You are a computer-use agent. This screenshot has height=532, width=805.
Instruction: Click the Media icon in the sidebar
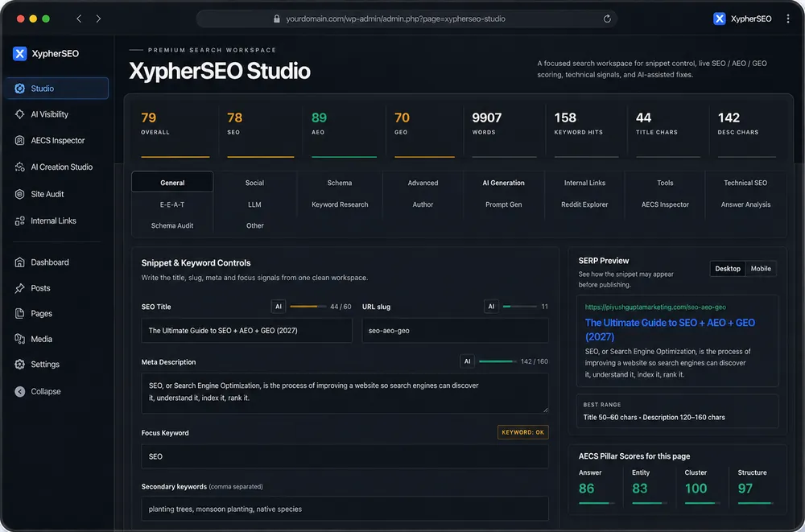pyautogui.click(x=19, y=339)
